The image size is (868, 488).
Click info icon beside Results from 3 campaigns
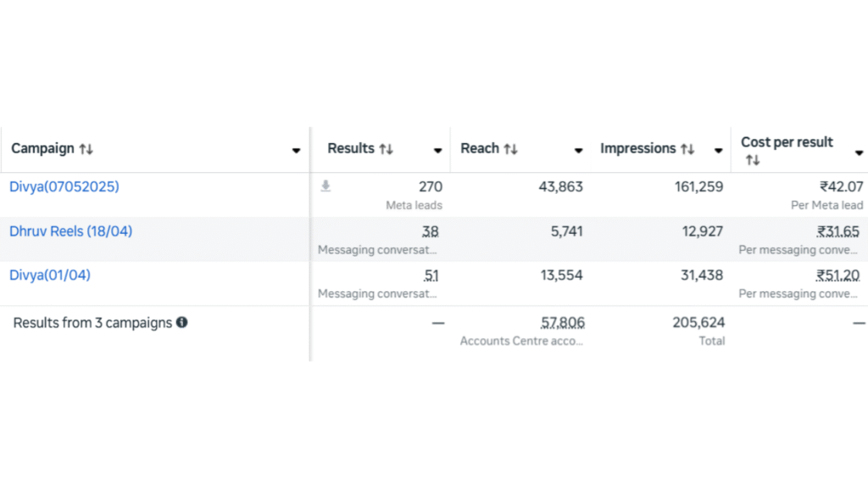[x=181, y=323]
